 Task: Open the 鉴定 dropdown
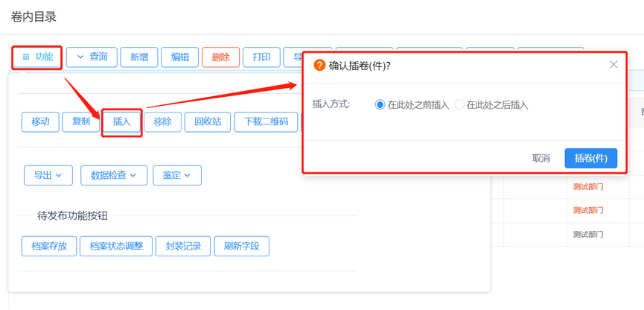[177, 175]
